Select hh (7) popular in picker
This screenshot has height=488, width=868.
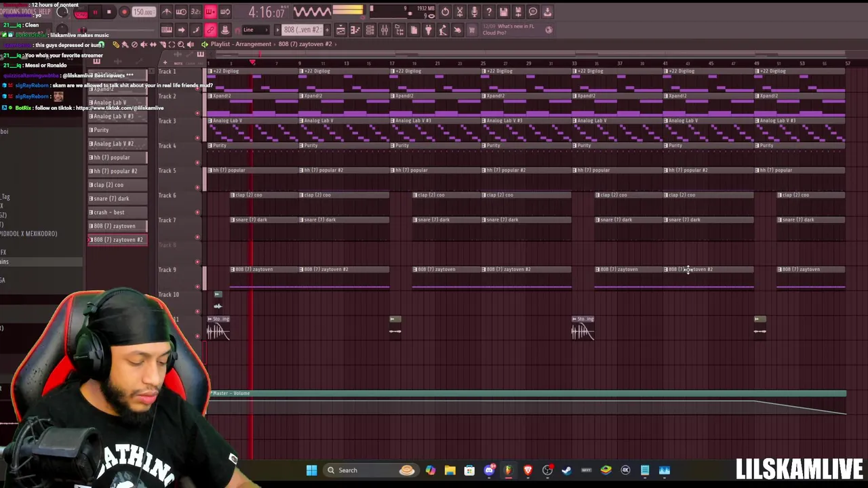(x=118, y=157)
